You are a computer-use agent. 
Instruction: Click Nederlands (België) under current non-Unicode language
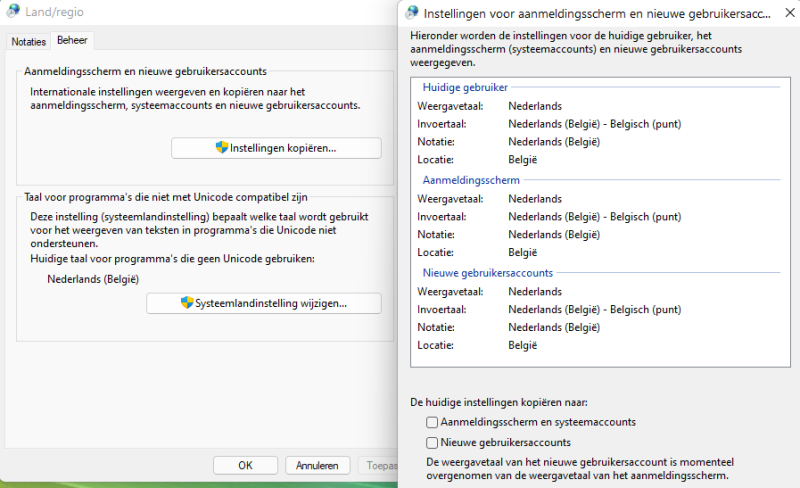pos(93,279)
